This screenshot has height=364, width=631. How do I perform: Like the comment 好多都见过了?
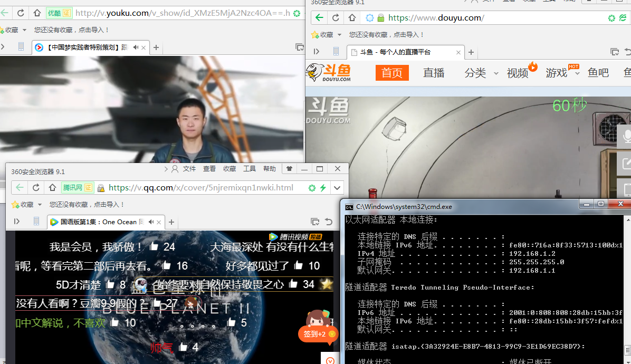coord(298,265)
